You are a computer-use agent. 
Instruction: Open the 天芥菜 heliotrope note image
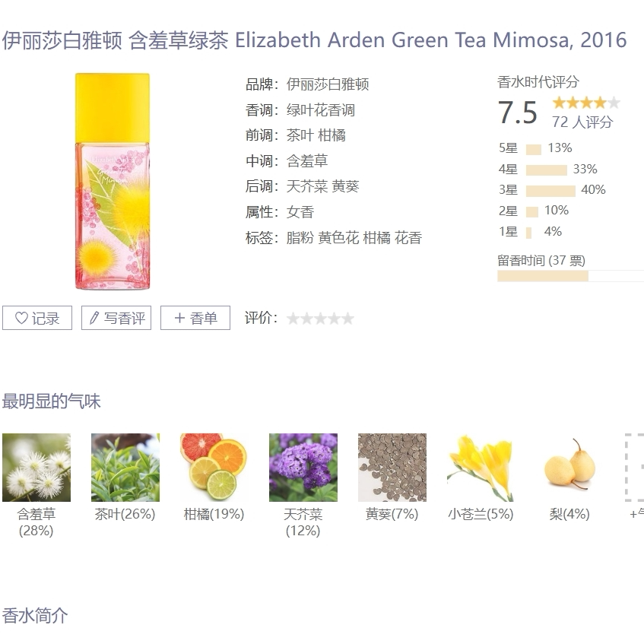[303, 468]
